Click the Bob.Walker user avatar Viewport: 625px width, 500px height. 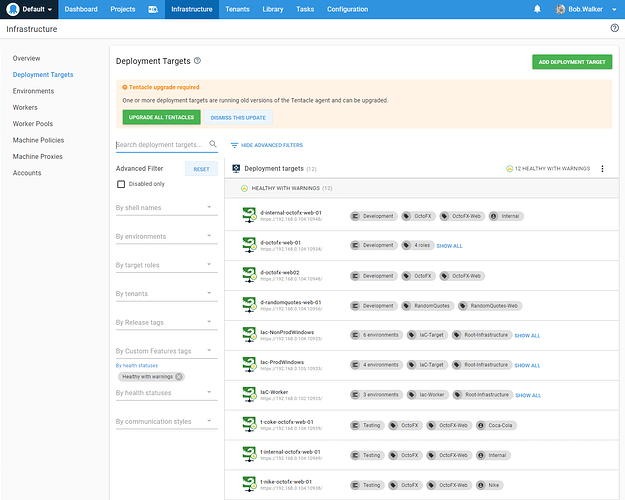(560, 9)
